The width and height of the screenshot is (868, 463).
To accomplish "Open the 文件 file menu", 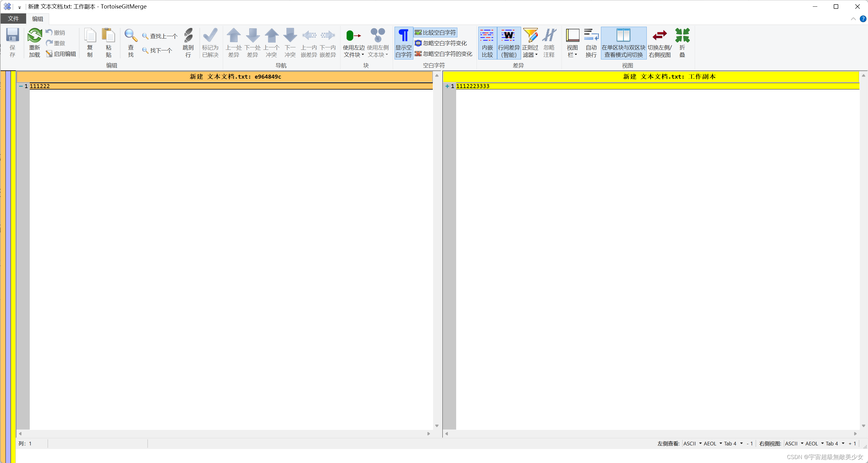I will tap(13, 19).
